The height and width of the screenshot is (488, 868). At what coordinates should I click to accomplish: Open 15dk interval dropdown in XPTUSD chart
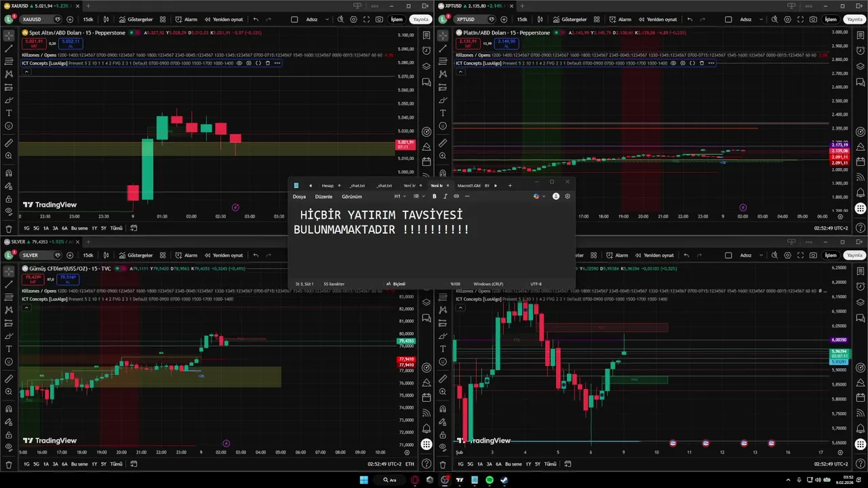click(x=522, y=20)
